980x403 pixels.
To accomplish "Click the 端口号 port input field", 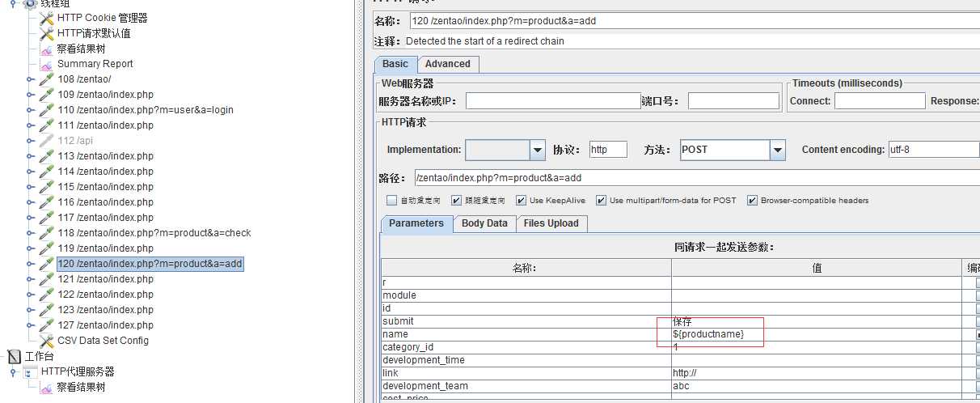I will click(x=733, y=101).
